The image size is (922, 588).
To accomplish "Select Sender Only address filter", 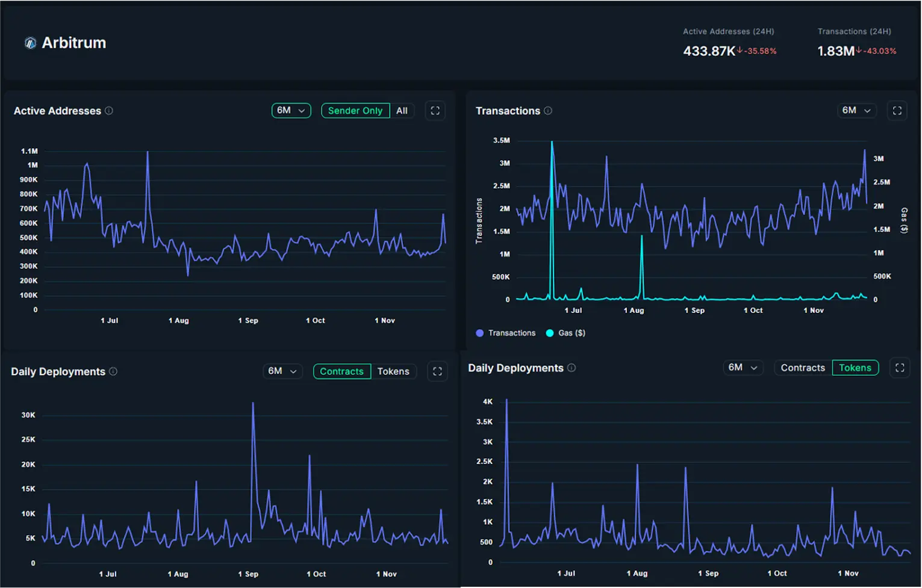I will (x=355, y=111).
